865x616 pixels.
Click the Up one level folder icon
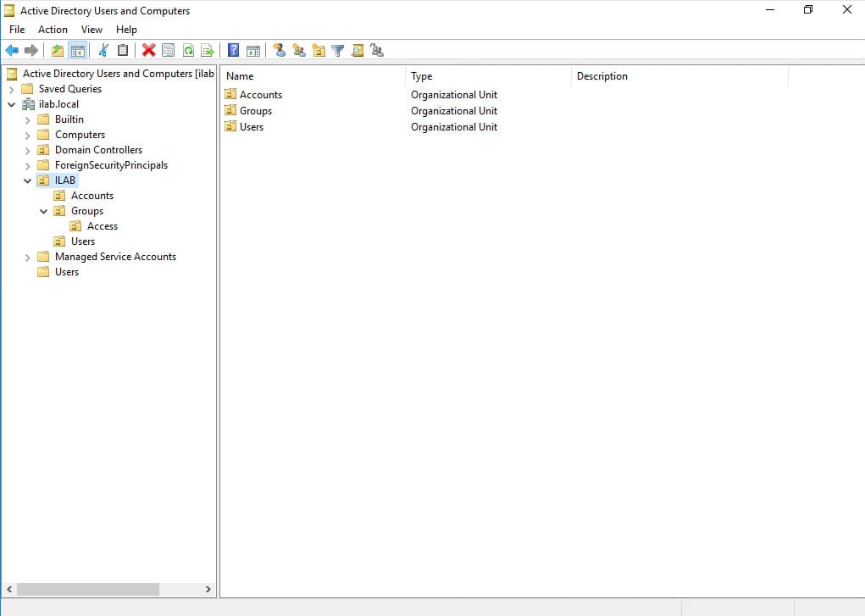pos(58,51)
